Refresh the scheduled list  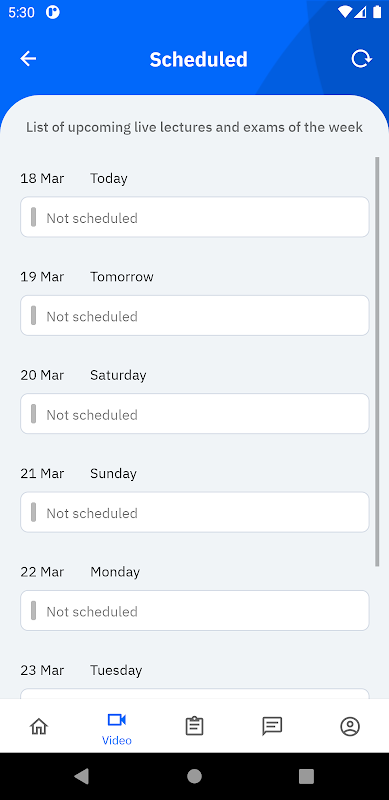point(361,59)
